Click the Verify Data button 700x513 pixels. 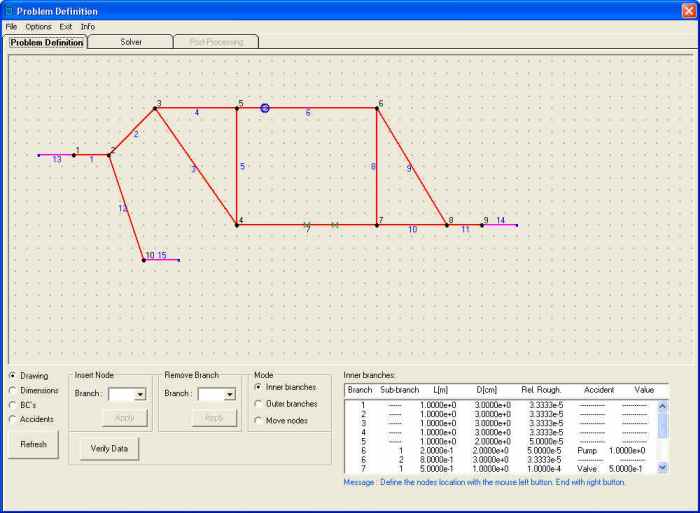tap(109, 449)
